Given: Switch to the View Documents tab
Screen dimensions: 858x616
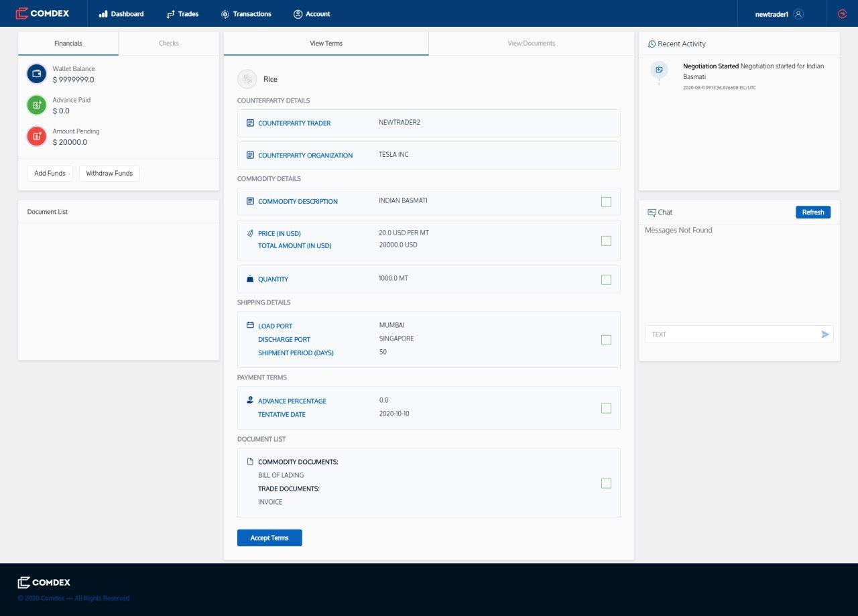Looking at the screenshot, I should [532, 44].
